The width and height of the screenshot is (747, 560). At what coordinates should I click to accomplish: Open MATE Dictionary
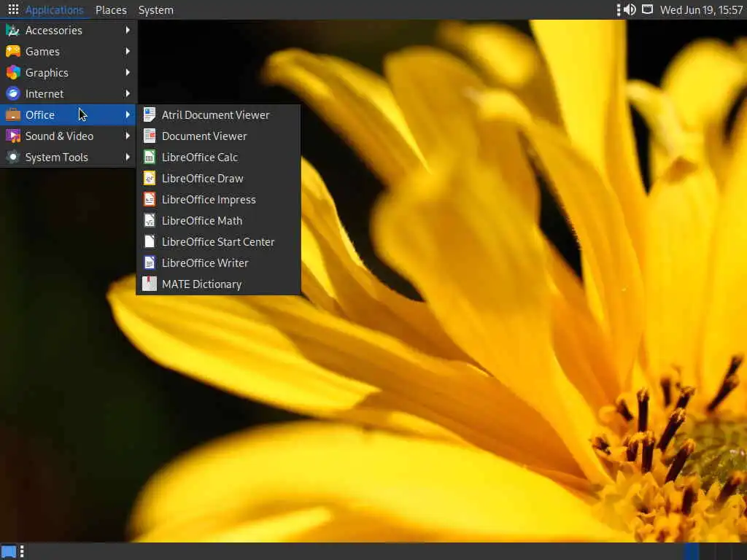point(219,284)
